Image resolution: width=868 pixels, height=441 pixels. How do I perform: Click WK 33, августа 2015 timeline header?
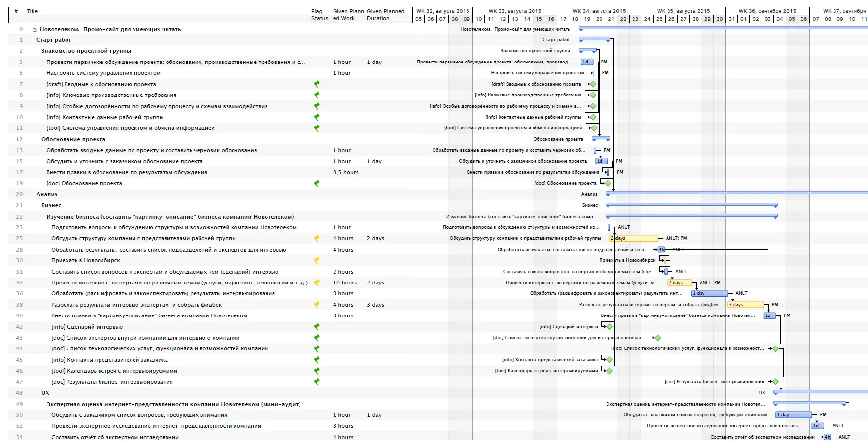(x=515, y=11)
